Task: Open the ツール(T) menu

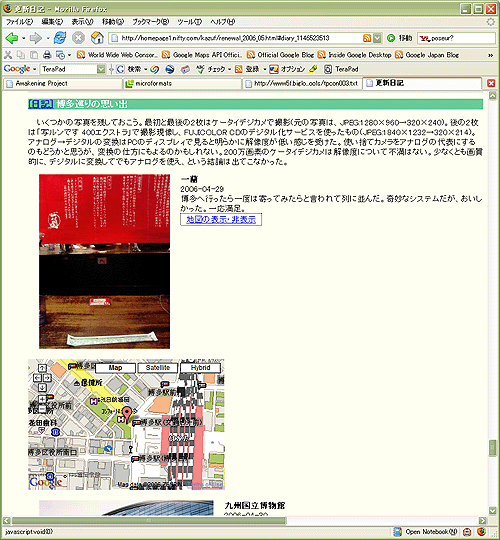Action: click(189, 22)
